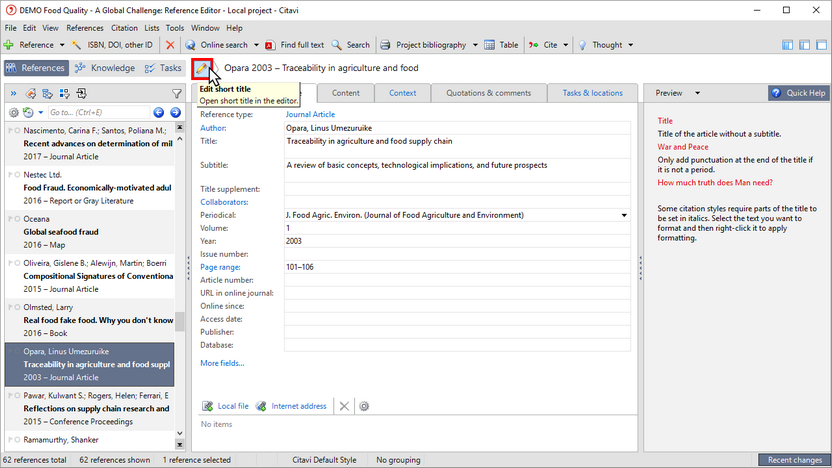
Task: Click the Title text field
Action: coord(457,146)
